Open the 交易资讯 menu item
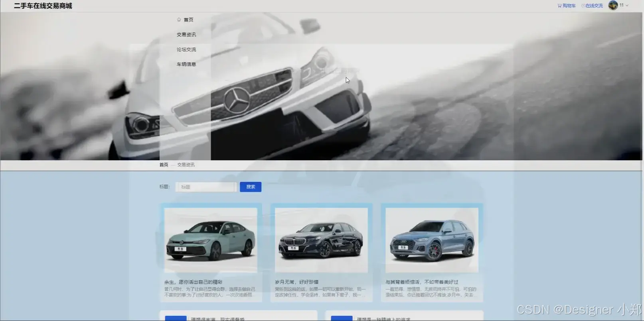 tap(186, 35)
